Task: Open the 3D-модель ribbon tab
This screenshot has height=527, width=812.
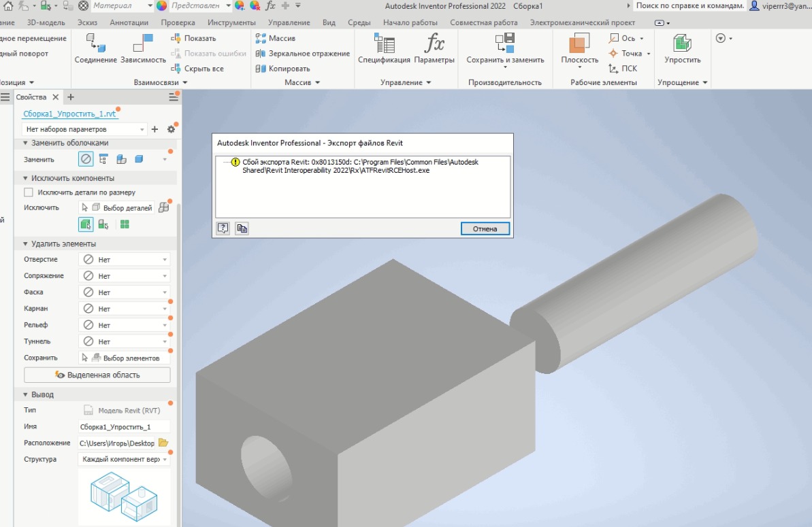Action: (x=46, y=22)
